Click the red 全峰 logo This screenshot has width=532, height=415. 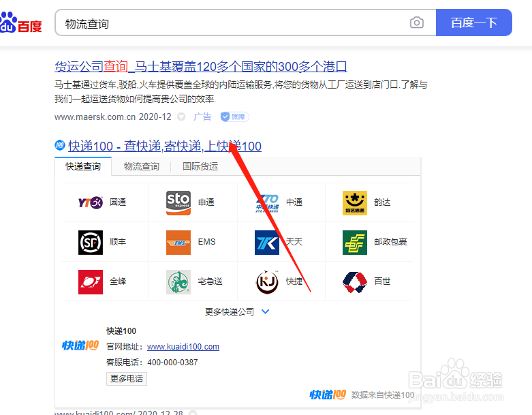[91, 281]
